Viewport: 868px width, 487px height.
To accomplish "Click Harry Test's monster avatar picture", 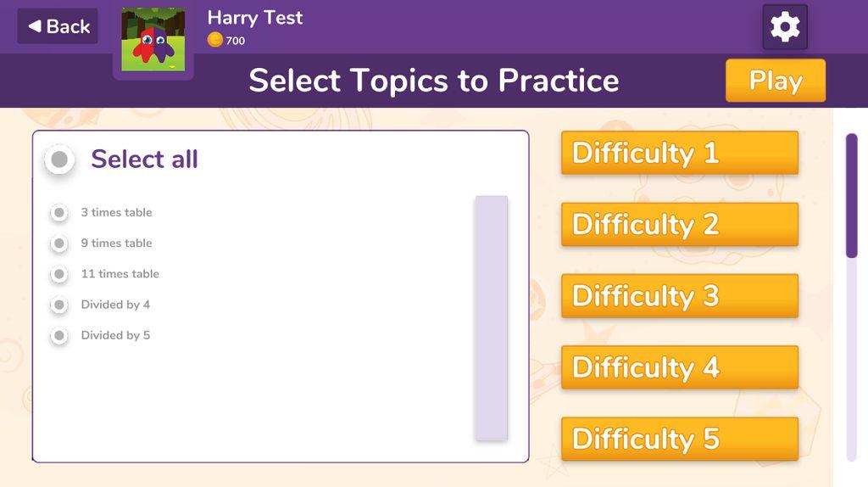I will pos(153,39).
